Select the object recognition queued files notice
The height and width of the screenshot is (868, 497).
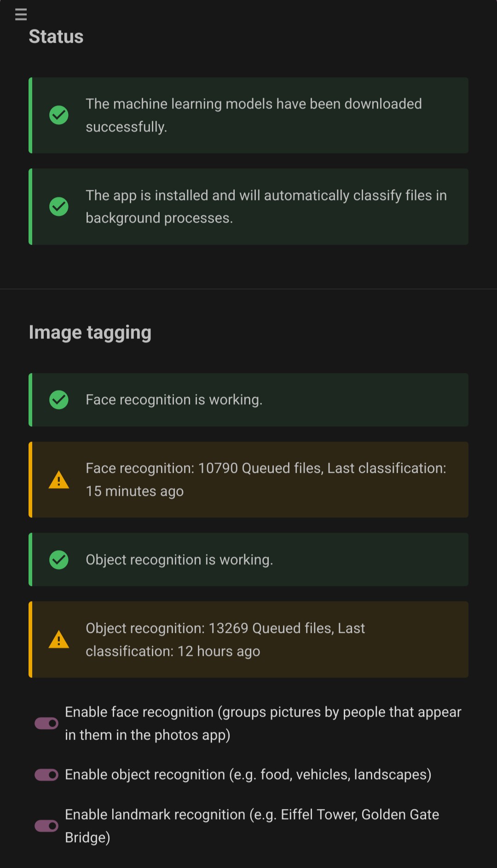point(248,639)
